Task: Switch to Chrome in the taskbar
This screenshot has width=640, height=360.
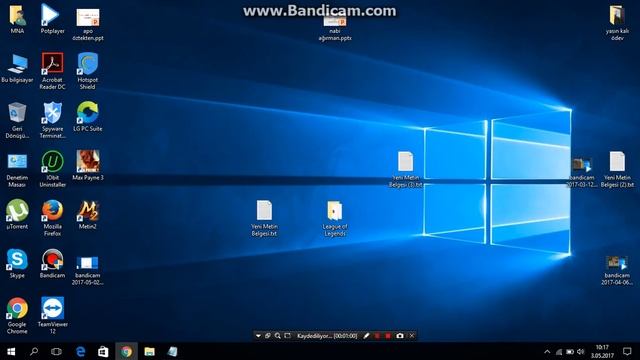Action: [126, 351]
